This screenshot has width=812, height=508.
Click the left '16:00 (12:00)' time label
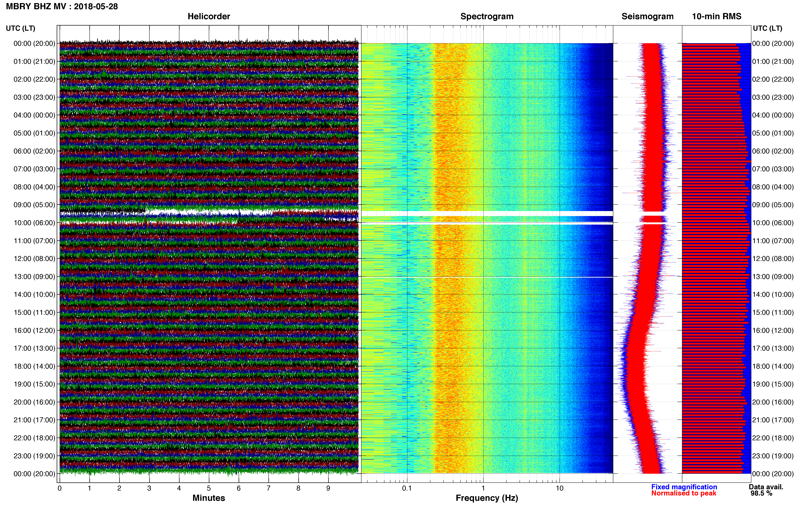34,331
